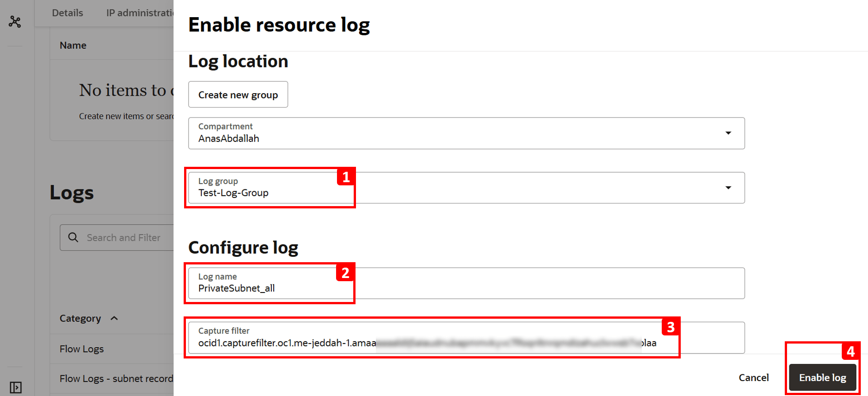Switch to the Details tab
This screenshot has width=868, height=396.
pos(67,13)
